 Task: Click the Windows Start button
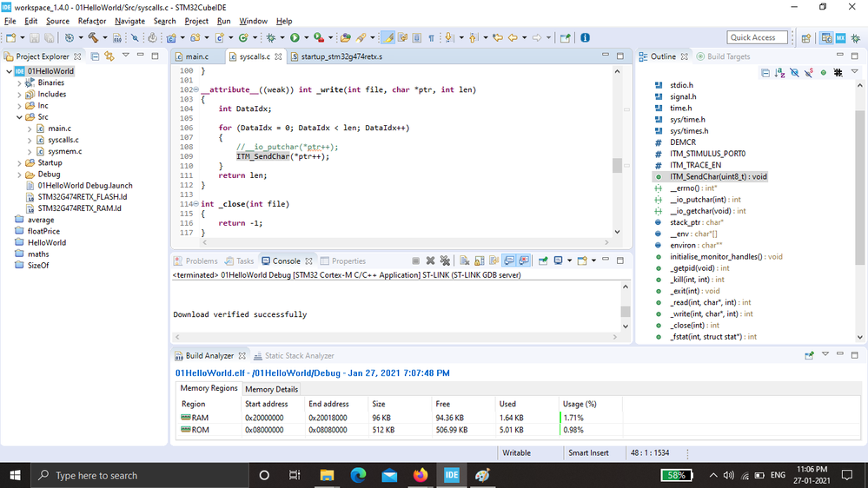point(15,475)
